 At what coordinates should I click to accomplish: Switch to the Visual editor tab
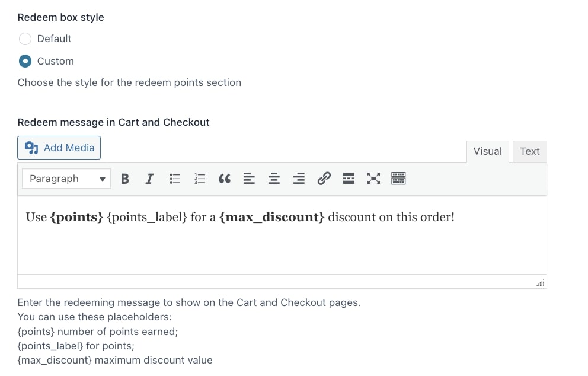(x=487, y=152)
